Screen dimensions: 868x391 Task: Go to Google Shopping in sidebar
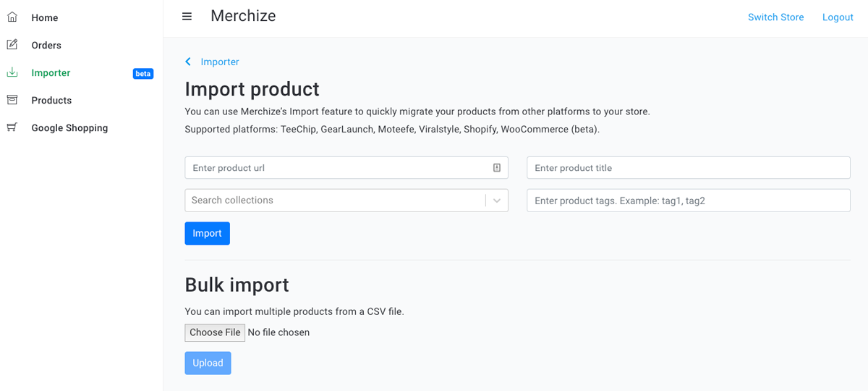(x=69, y=127)
